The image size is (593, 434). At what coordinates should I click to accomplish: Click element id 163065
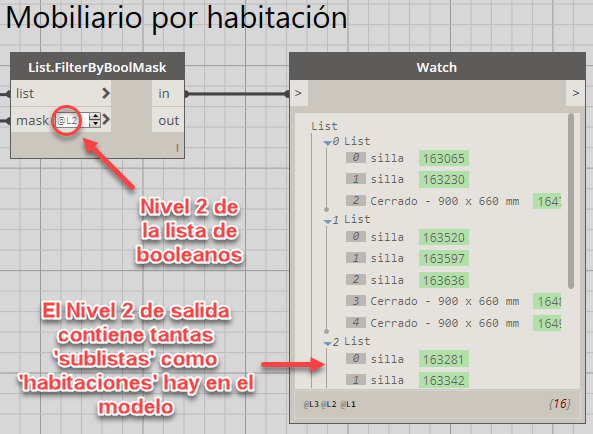[444, 158]
